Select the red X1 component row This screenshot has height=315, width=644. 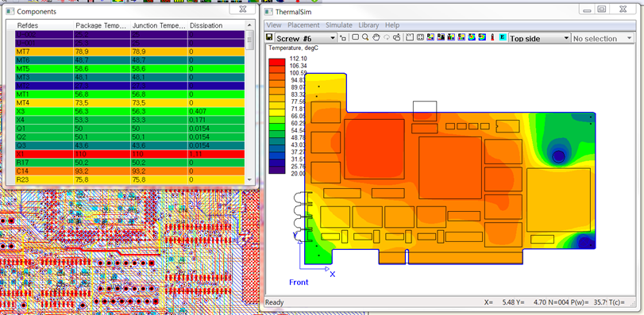click(129, 154)
